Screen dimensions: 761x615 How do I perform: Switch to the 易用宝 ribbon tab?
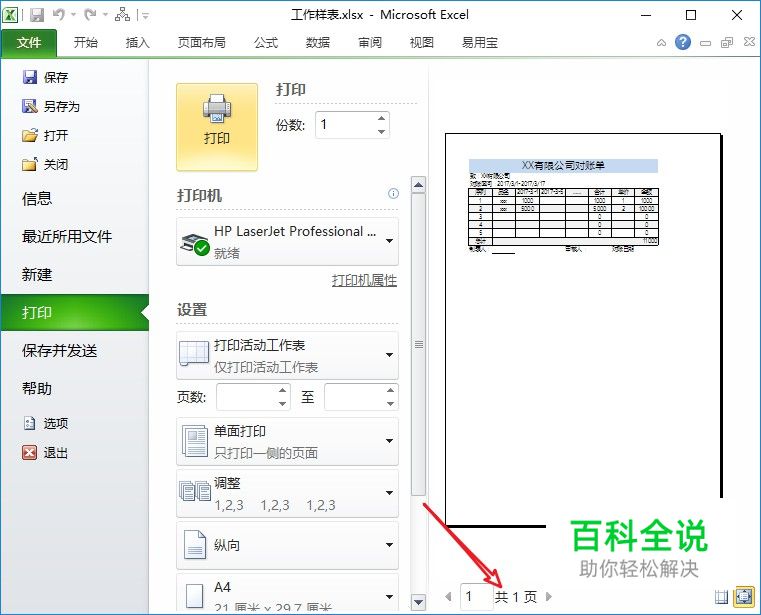pos(480,43)
